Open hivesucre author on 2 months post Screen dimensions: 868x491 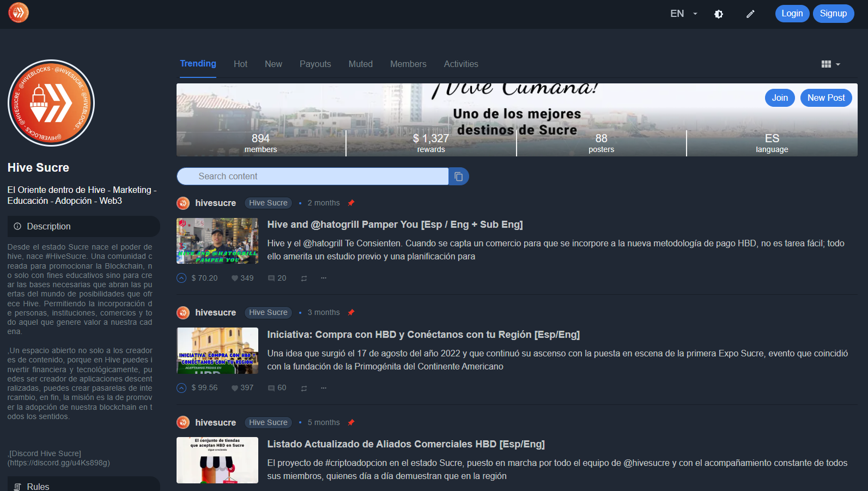coord(216,203)
